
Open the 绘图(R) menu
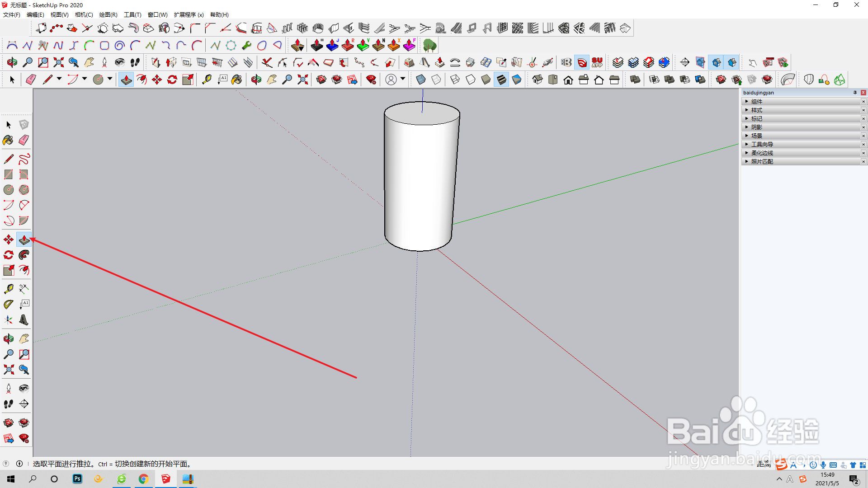point(108,15)
